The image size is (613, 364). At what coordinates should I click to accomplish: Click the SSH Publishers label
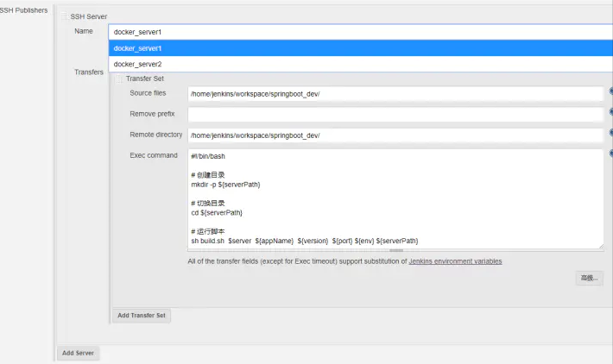coord(23,10)
